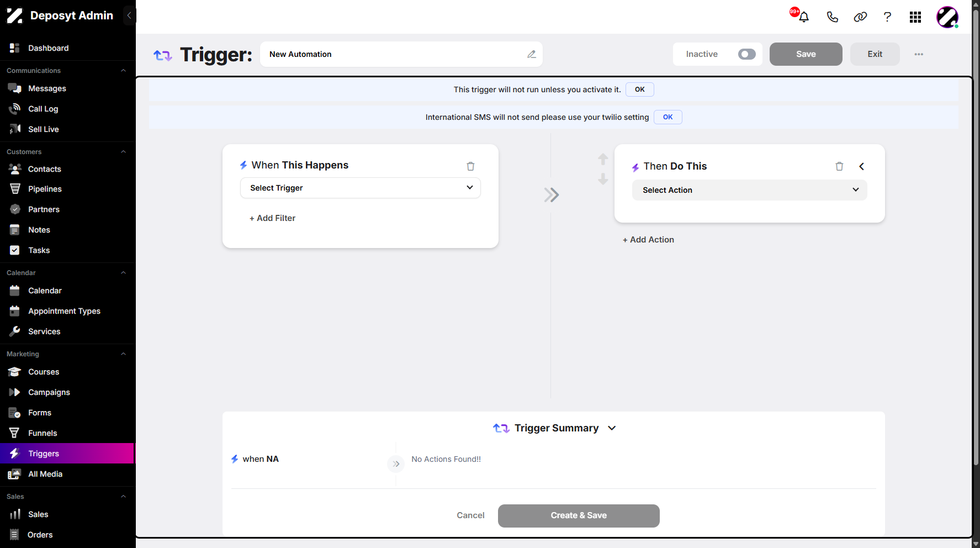Collapse the Customers sidebar section
Screen dimensions: 980x548
pos(124,152)
